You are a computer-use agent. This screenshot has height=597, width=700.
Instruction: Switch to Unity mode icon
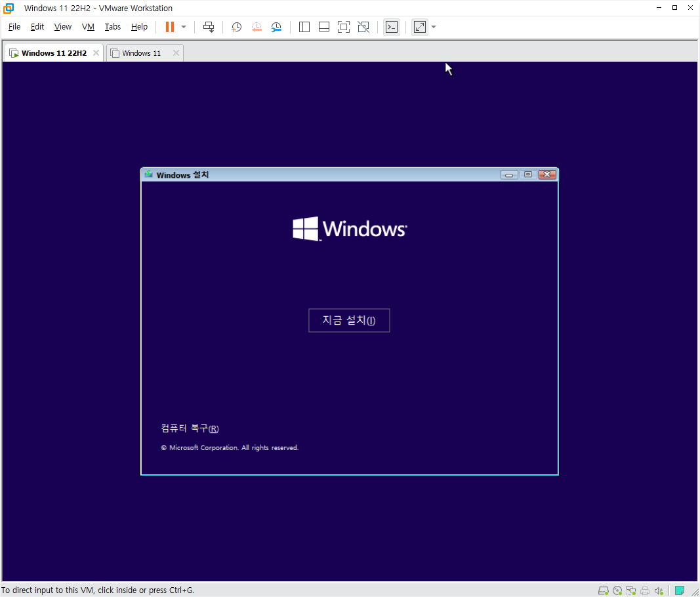click(363, 27)
